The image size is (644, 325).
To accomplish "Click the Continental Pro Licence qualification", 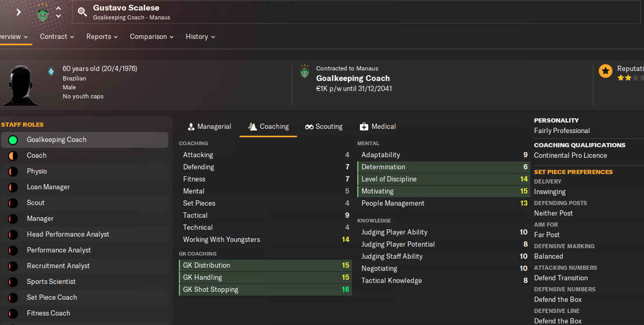I will 570,156.
